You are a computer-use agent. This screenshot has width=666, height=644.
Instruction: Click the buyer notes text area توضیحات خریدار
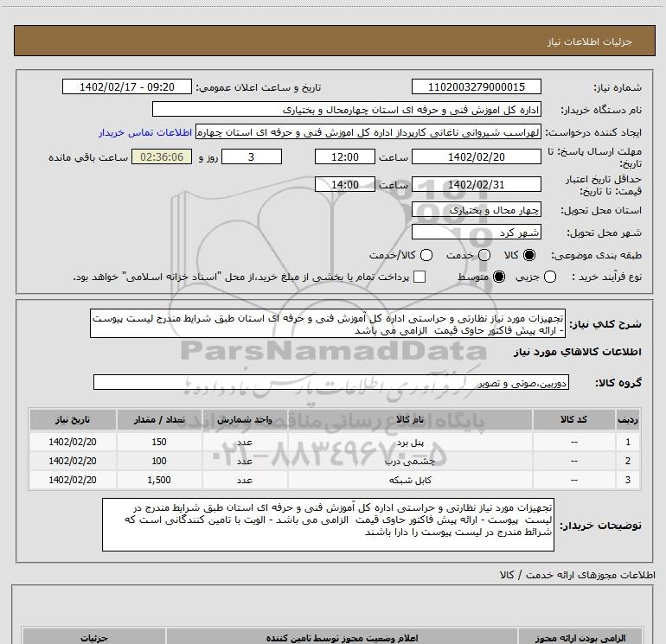[x=328, y=525]
